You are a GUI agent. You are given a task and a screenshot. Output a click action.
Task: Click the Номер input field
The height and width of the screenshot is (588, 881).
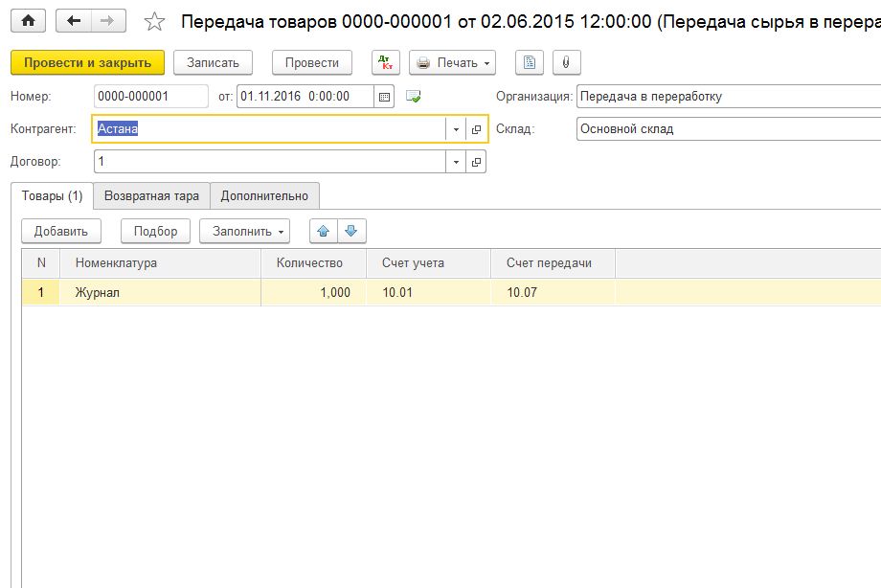pyautogui.click(x=150, y=96)
